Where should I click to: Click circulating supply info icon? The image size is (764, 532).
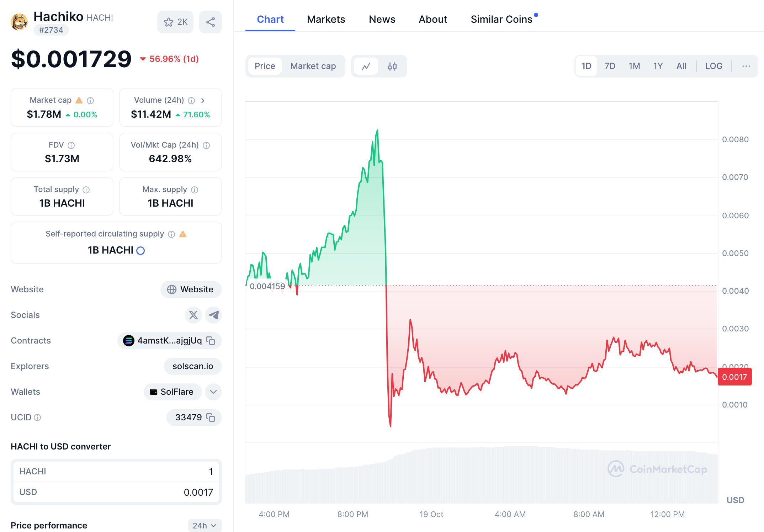click(x=171, y=234)
